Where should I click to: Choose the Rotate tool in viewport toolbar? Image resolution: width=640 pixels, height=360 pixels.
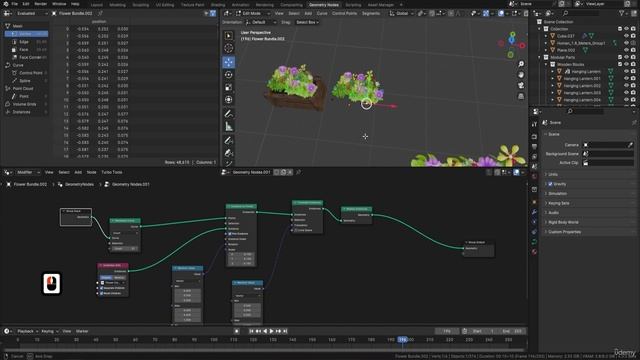click(229, 75)
